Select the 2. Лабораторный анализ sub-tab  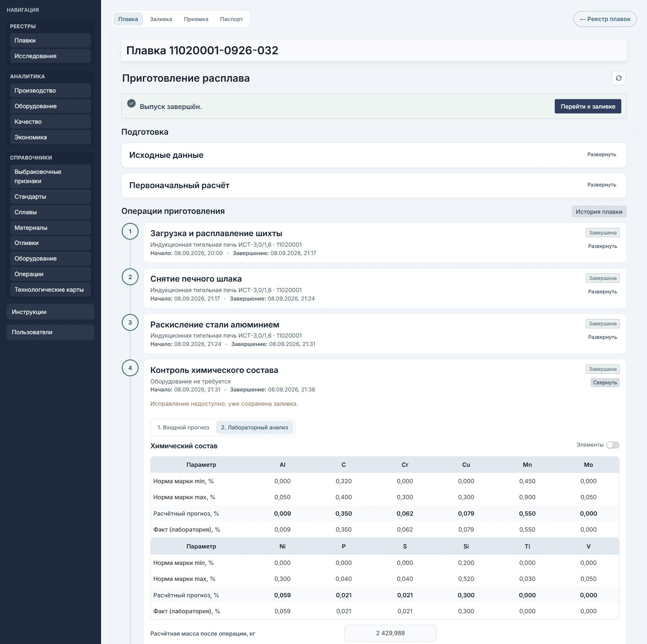click(254, 427)
